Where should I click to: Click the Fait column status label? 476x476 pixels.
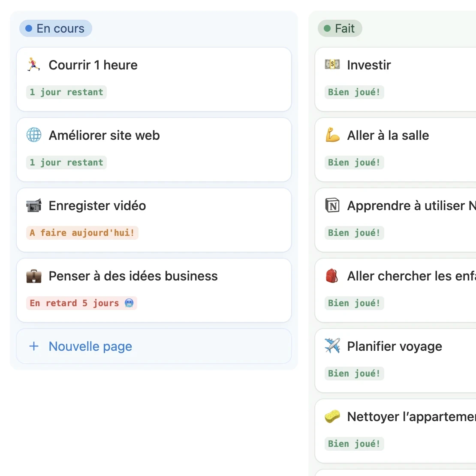tap(340, 28)
